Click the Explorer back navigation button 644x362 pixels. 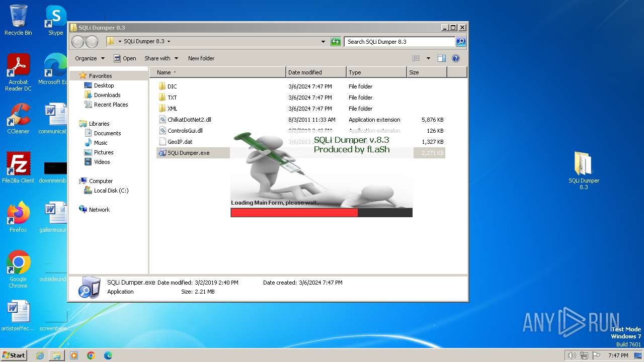tap(77, 42)
